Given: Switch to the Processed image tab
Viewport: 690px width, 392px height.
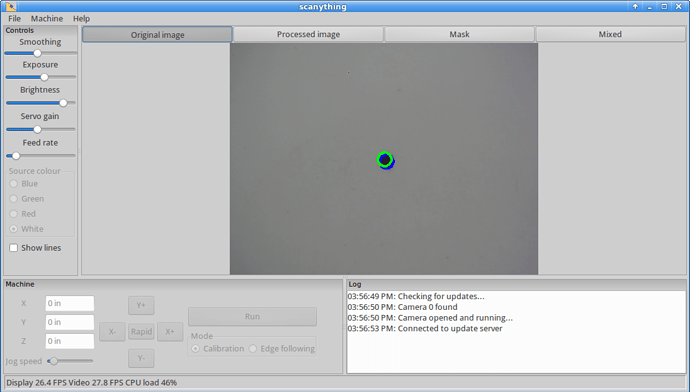Looking at the screenshot, I should click(x=308, y=34).
